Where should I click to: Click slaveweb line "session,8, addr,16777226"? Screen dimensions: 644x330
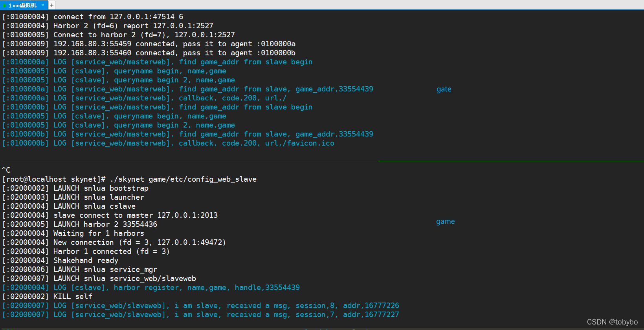[x=201, y=306]
